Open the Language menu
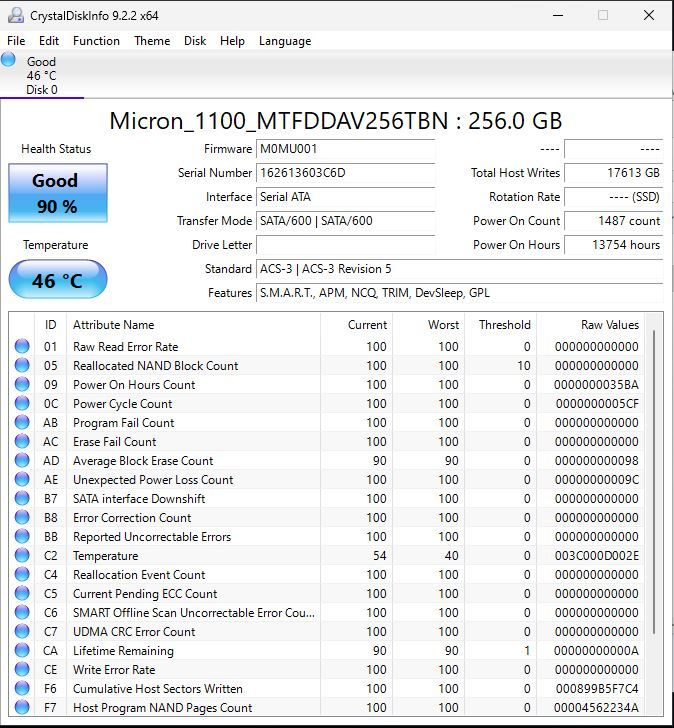 tap(285, 41)
